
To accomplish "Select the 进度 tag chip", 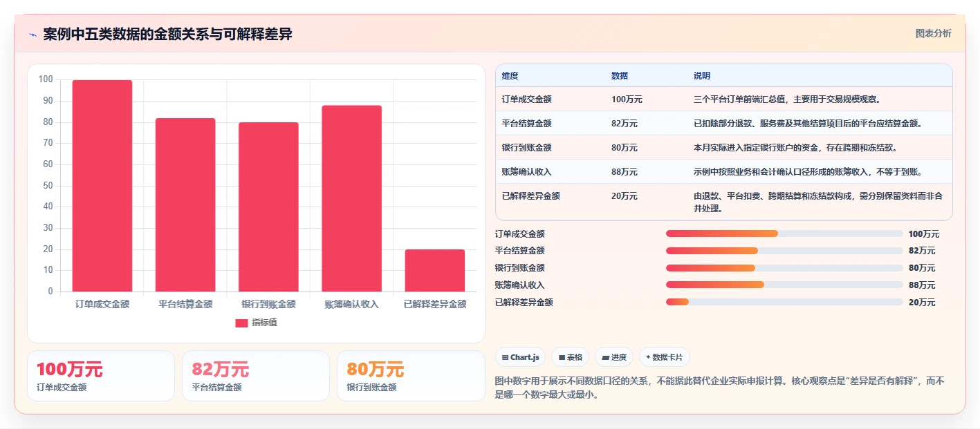I will 614,357.
